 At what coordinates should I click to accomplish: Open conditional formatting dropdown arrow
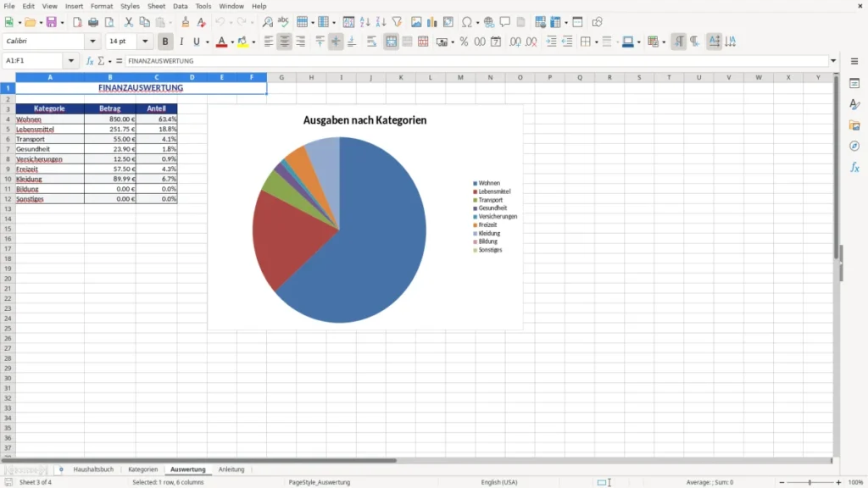(x=664, y=42)
